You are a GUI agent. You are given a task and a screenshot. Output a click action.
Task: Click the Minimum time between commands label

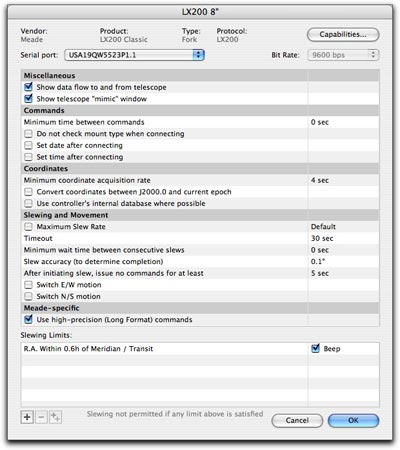pyautogui.click(x=84, y=122)
